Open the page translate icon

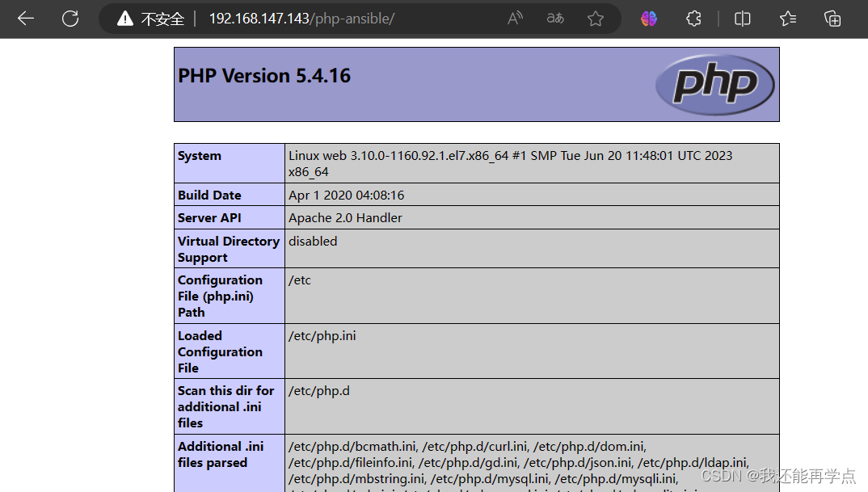[555, 19]
